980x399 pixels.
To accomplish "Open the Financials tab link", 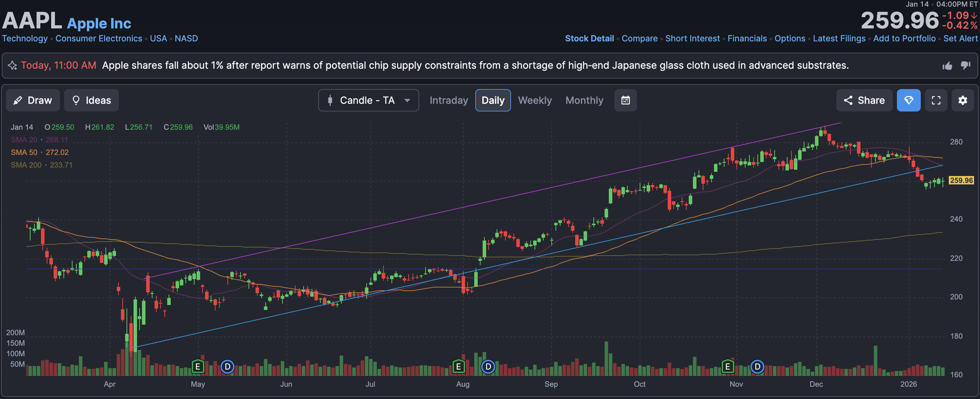I will (747, 39).
